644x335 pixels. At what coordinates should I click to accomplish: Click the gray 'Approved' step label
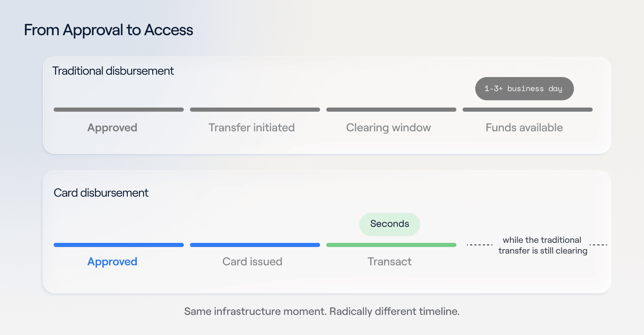[112, 128]
